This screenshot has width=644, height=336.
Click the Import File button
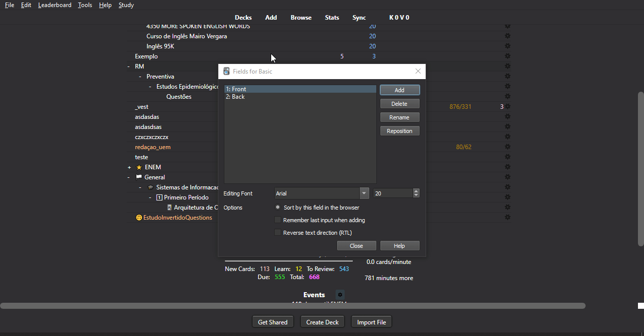point(371,322)
